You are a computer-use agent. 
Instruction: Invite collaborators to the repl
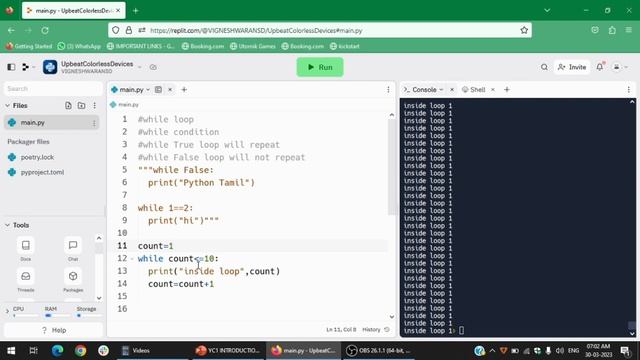pyautogui.click(x=572, y=67)
